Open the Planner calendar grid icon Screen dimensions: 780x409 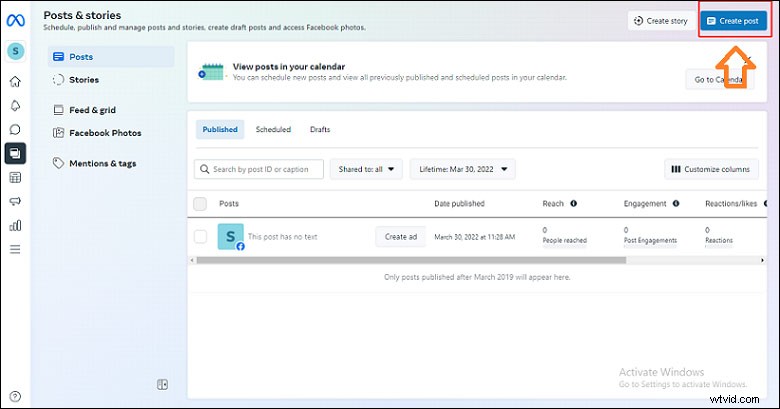pyautogui.click(x=15, y=178)
